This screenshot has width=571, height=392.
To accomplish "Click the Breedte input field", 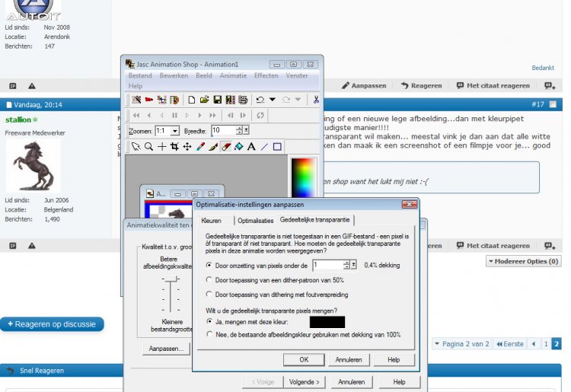I will [x=224, y=130].
